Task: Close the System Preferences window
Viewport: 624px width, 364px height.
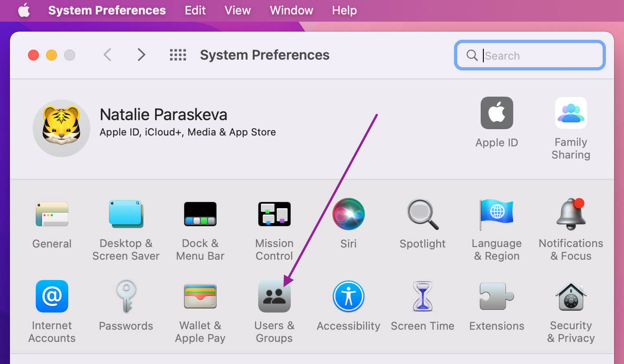Action: (x=33, y=55)
